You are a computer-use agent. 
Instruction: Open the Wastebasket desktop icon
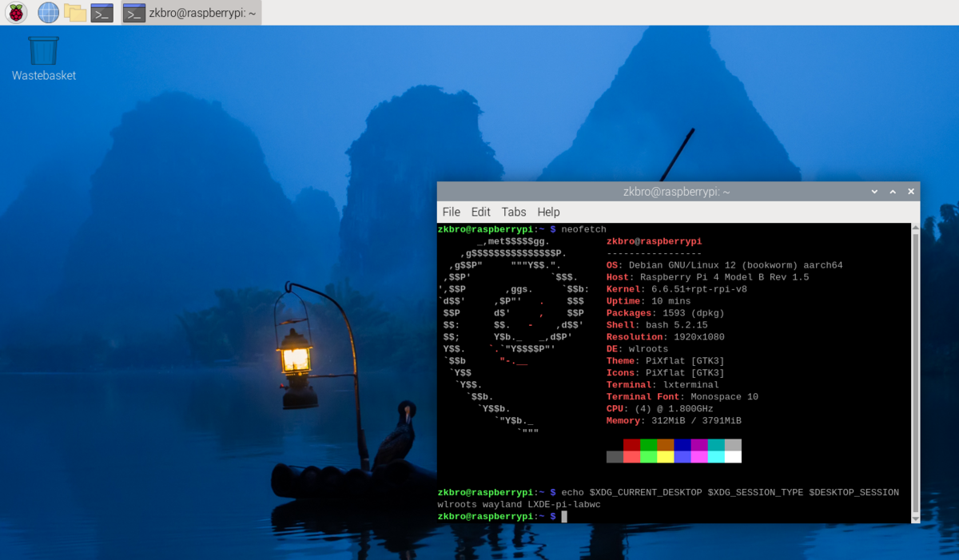[x=44, y=51]
